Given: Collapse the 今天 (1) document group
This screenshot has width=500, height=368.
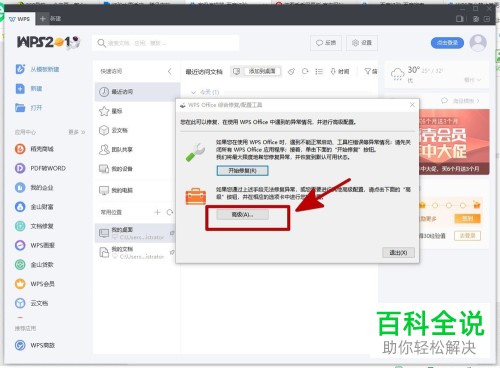Looking at the screenshot, I should click(x=193, y=92).
